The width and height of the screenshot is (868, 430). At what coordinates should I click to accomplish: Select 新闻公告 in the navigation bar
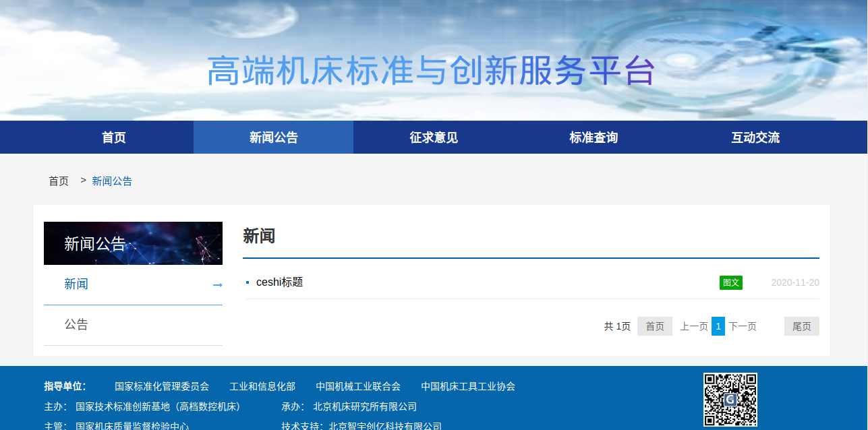pyautogui.click(x=273, y=137)
